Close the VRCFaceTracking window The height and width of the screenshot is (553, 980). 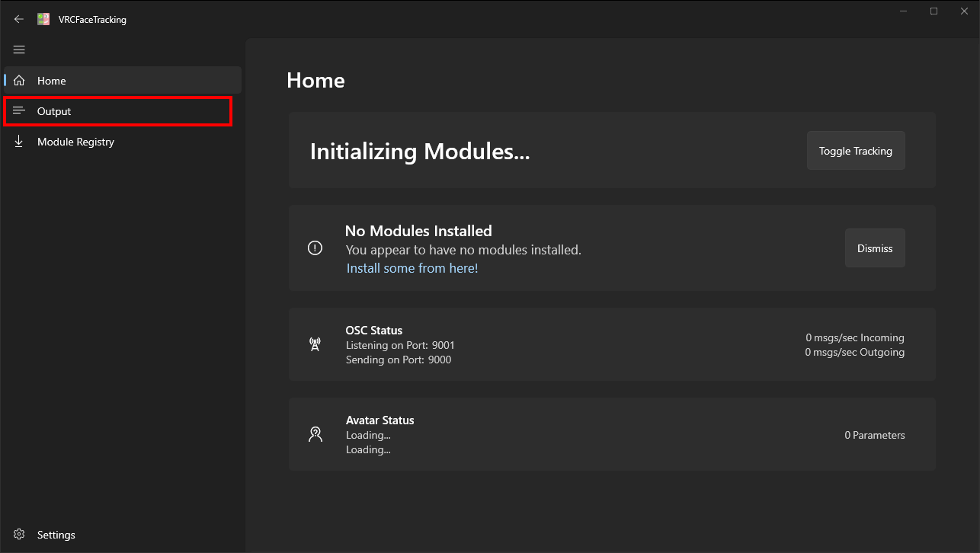963,11
